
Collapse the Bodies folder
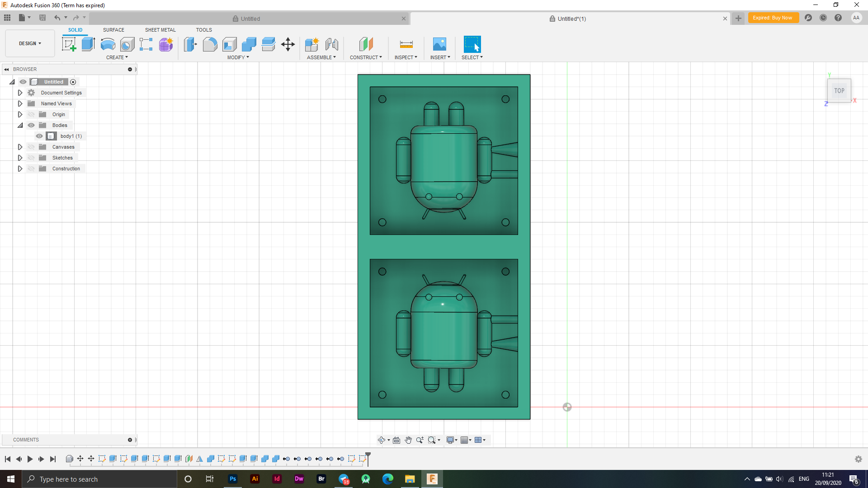click(x=20, y=125)
